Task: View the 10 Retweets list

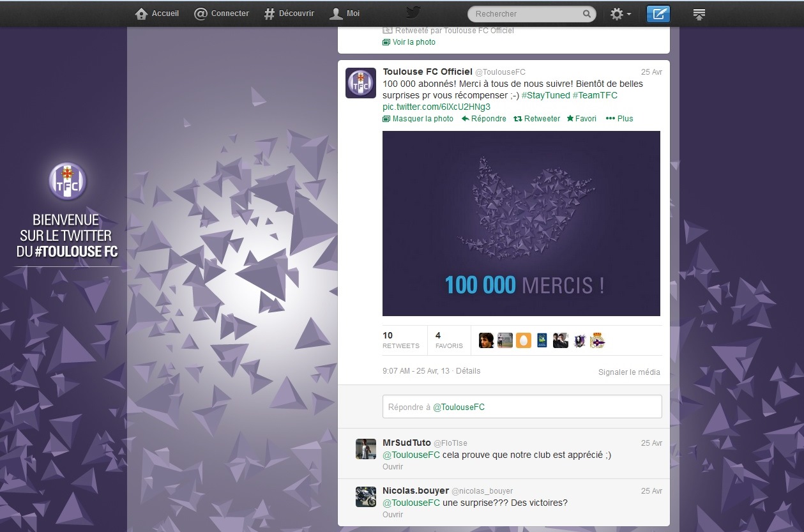Action: pos(401,340)
